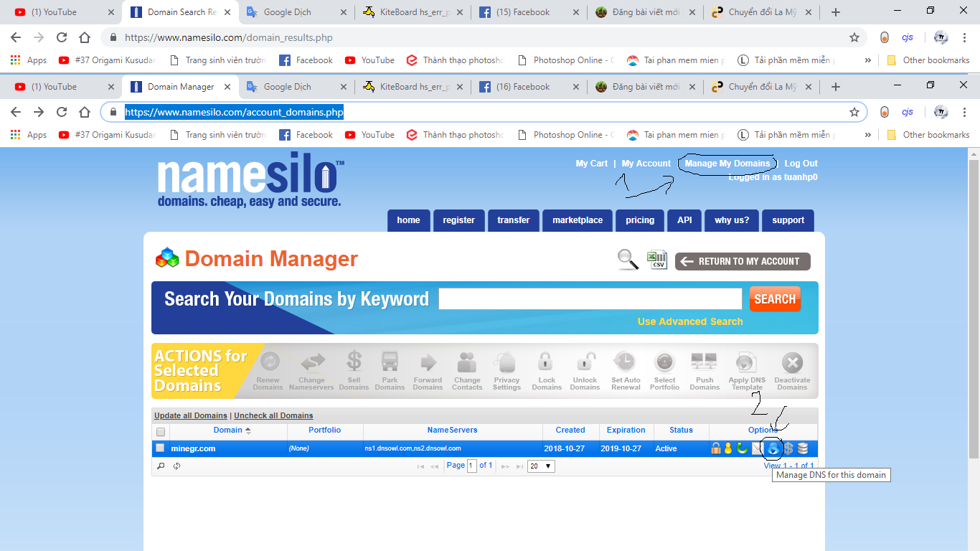Click the envelope icon in minegr.com row
Viewport: 980px width, 551px height.
click(x=757, y=448)
